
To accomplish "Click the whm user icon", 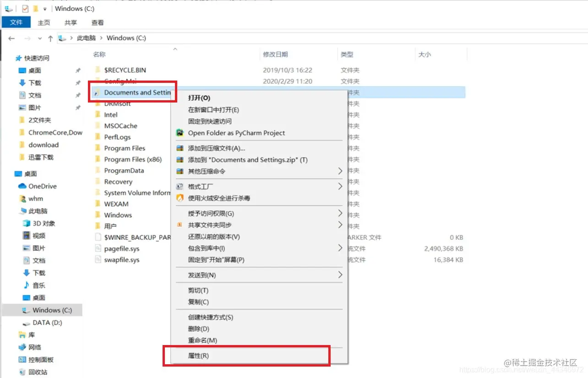I will [x=22, y=199].
